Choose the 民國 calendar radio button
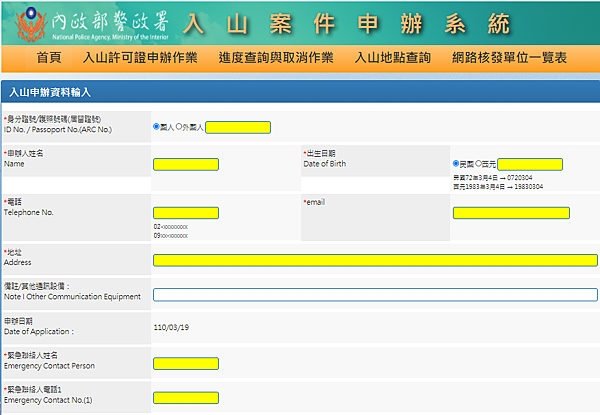Screen dimensions: 600x415 coord(456,164)
